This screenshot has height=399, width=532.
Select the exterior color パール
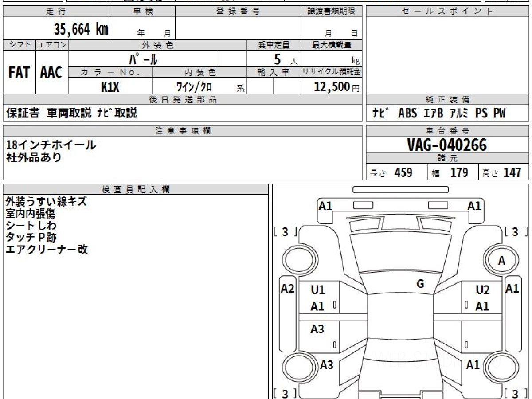tap(143, 59)
